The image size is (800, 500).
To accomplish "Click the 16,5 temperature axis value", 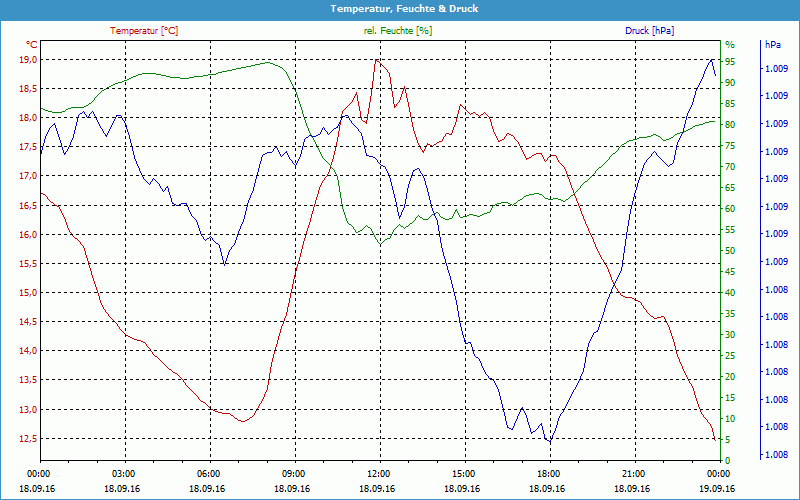I will 29,206.
